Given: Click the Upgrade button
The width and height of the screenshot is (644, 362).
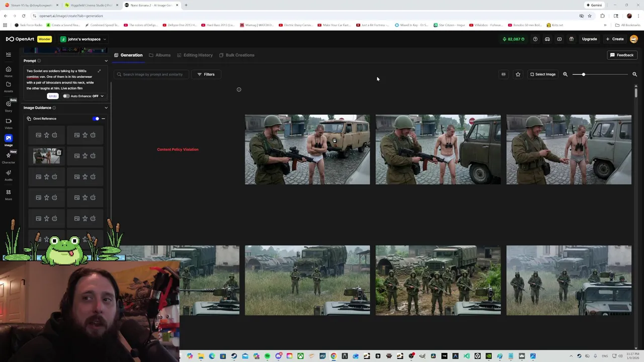Looking at the screenshot, I should [589, 39].
